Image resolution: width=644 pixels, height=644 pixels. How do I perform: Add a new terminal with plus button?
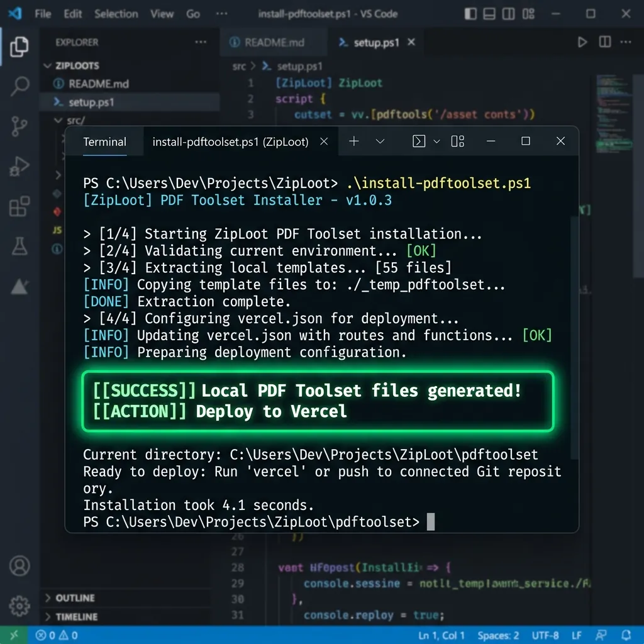(353, 142)
